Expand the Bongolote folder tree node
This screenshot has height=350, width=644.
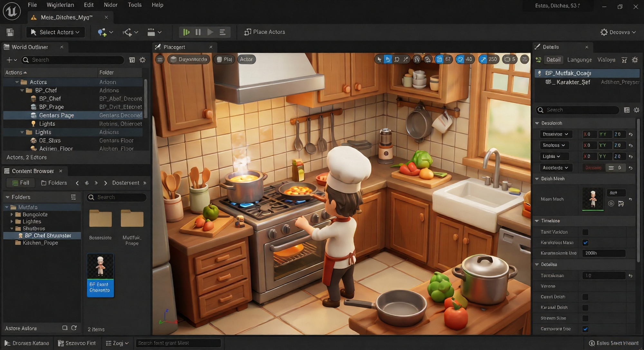pyautogui.click(x=12, y=214)
